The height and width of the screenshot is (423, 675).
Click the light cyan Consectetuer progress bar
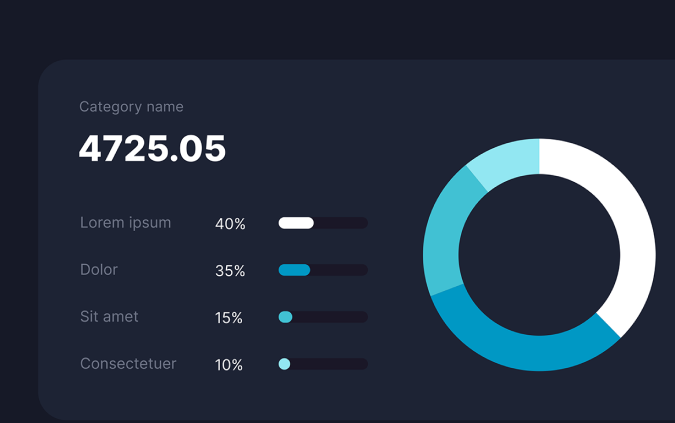coord(284,364)
